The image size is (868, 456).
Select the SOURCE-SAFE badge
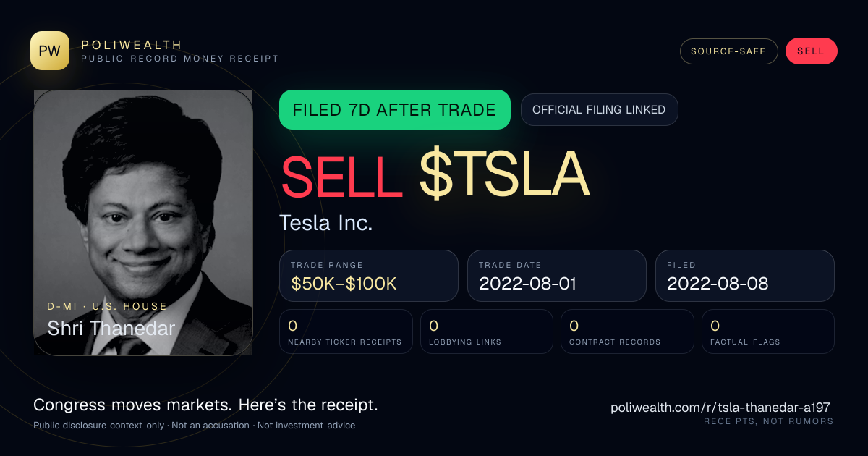coord(728,51)
